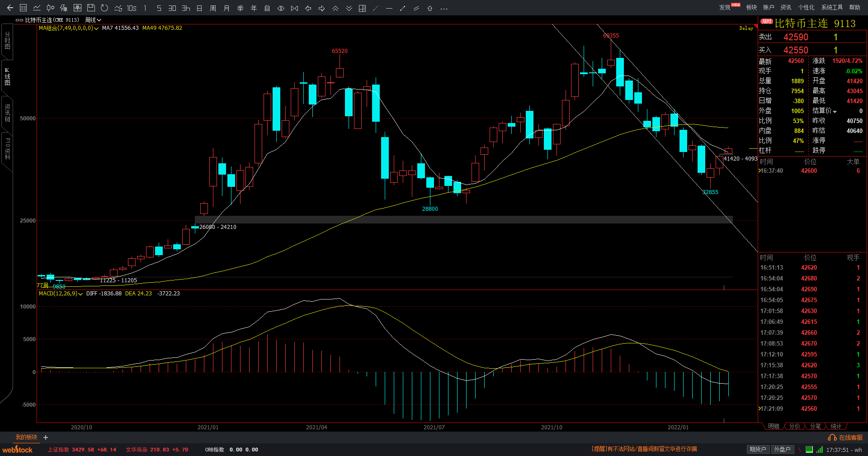Switch to the 分价 tab
The height and width of the screenshot is (456, 868).
tap(794, 426)
